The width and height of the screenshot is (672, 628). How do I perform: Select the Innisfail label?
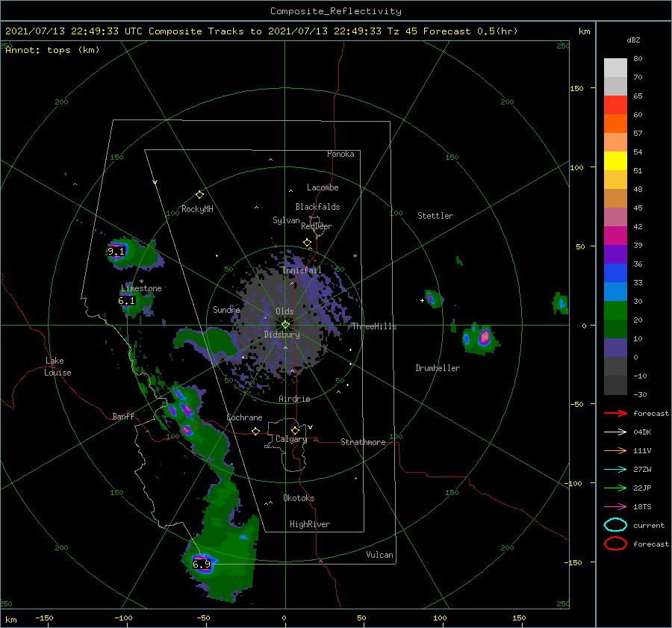click(302, 270)
